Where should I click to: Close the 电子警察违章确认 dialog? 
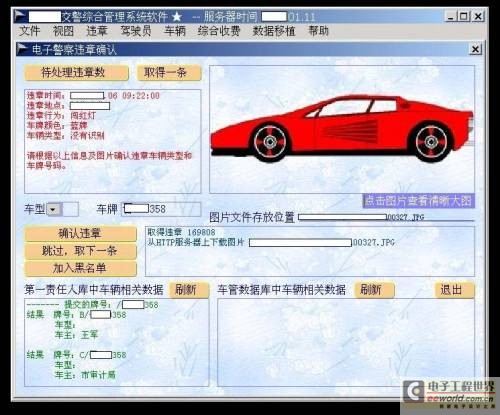click(475, 49)
